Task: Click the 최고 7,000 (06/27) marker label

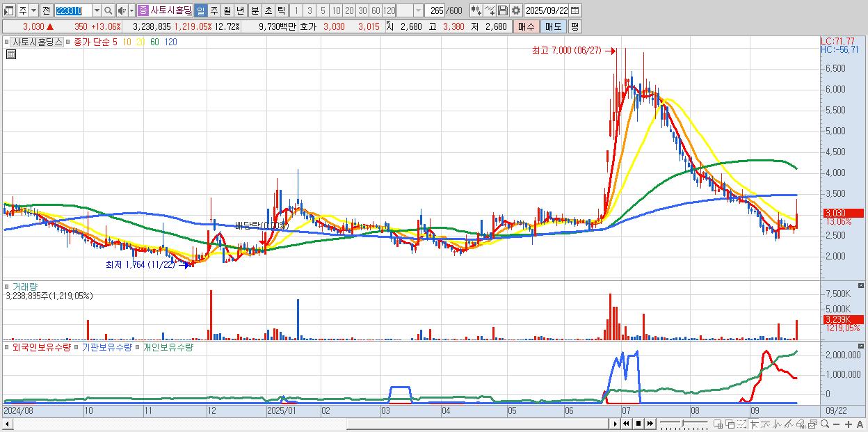Action: point(566,51)
